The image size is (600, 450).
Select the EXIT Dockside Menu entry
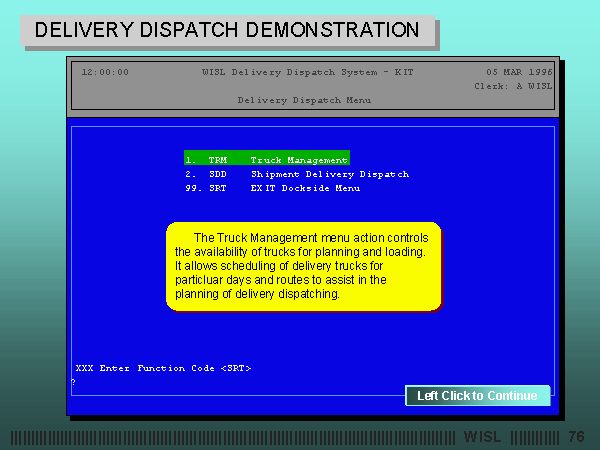272,188
